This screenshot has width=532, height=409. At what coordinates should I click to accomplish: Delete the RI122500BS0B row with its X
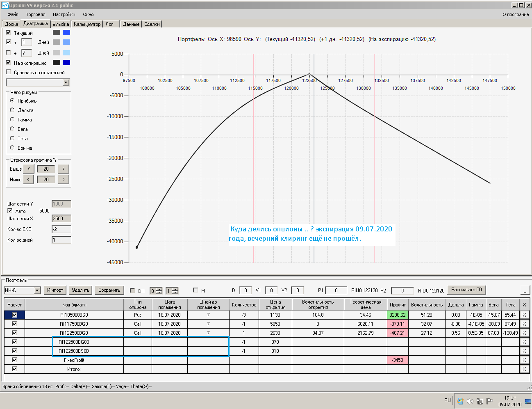coord(524,351)
